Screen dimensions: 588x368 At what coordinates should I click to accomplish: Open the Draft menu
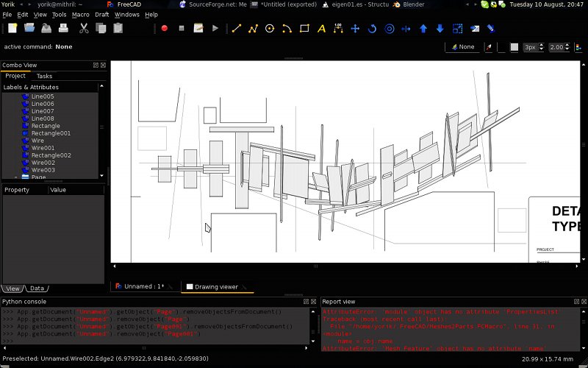point(101,15)
